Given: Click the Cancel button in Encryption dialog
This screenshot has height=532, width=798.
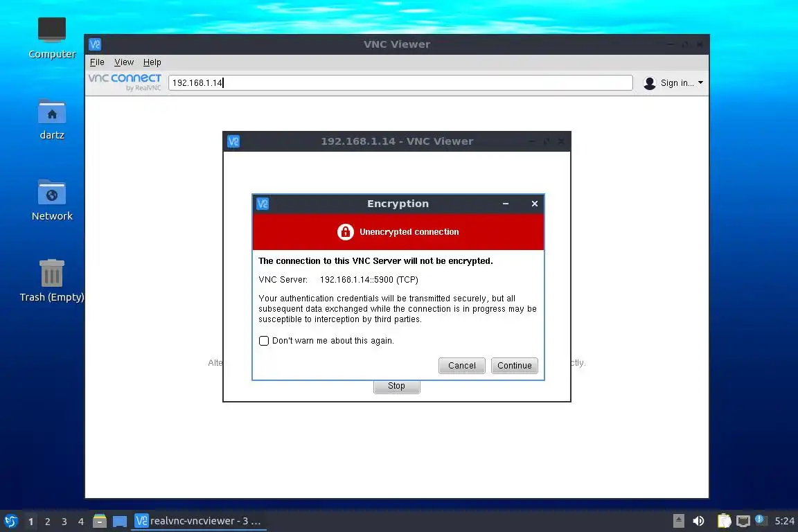Looking at the screenshot, I should click(x=461, y=366).
